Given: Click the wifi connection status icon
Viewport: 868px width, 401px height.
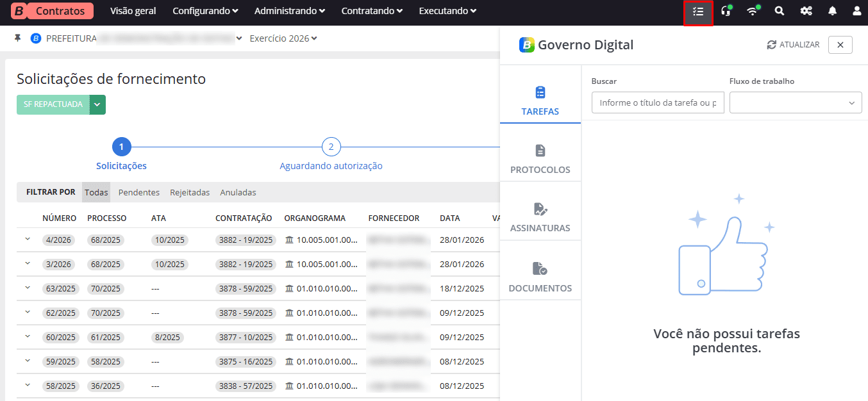Looking at the screenshot, I should coord(753,12).
